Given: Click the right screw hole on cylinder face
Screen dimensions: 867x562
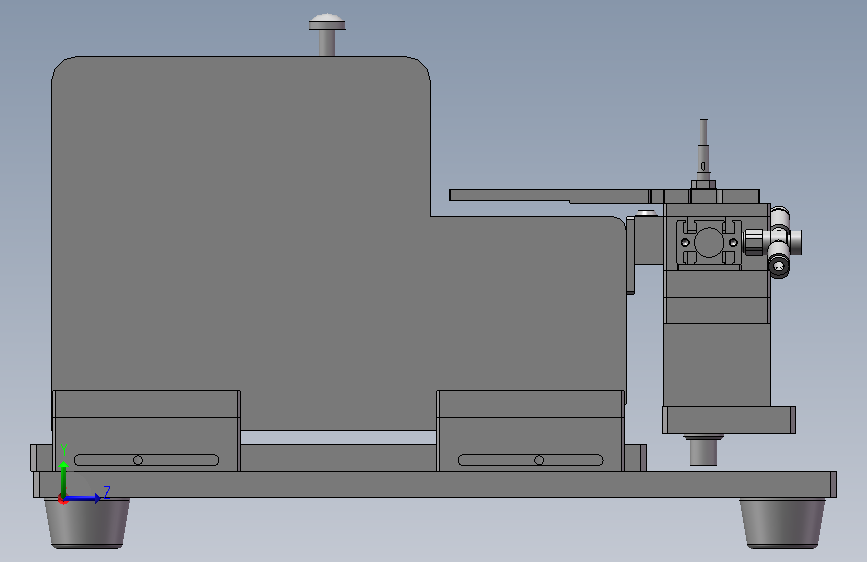Looking at the screenshot, I should tap(733, 243).
